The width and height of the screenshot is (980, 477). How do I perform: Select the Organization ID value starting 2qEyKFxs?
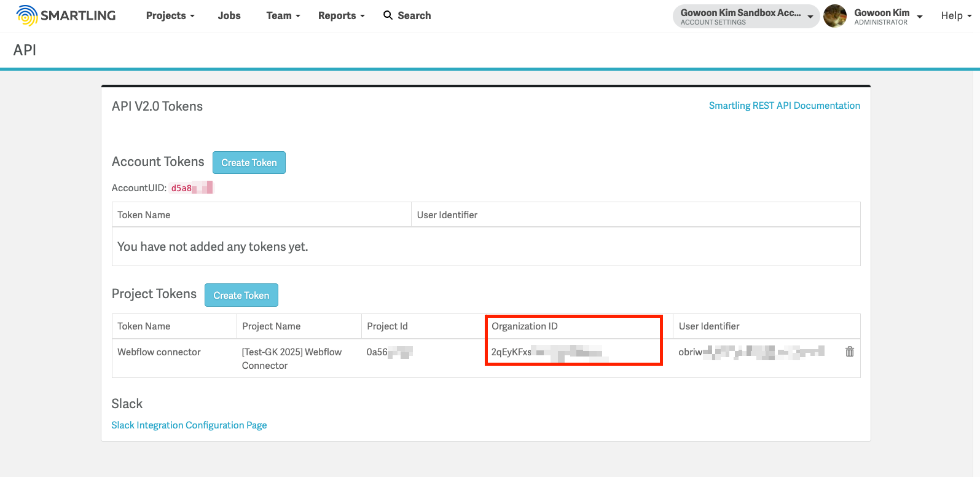click(550, 353)
